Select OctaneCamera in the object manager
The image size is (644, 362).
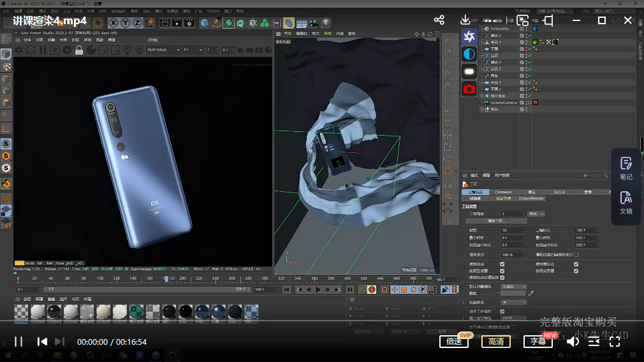click(504, 103)
